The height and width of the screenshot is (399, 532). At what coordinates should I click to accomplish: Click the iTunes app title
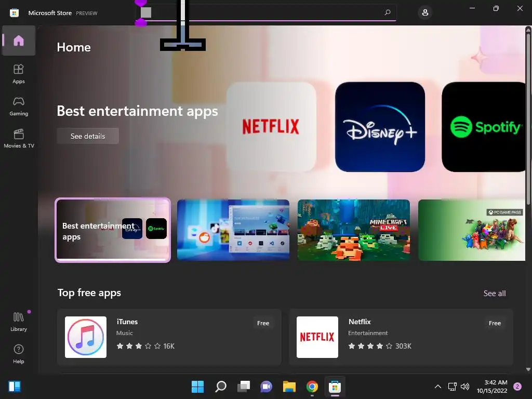point(127,322)
